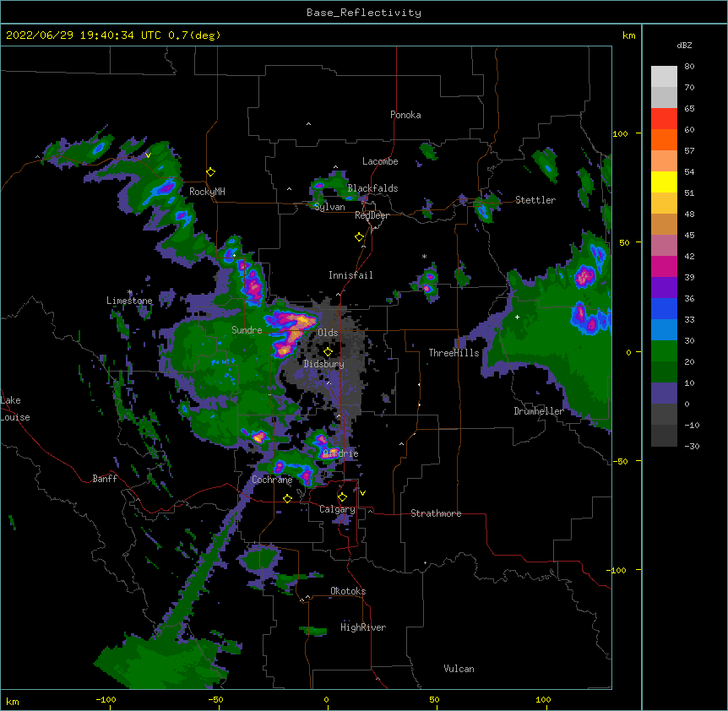Click the km unit label at top right
This screenshot has height=711, width=728.
628,35
